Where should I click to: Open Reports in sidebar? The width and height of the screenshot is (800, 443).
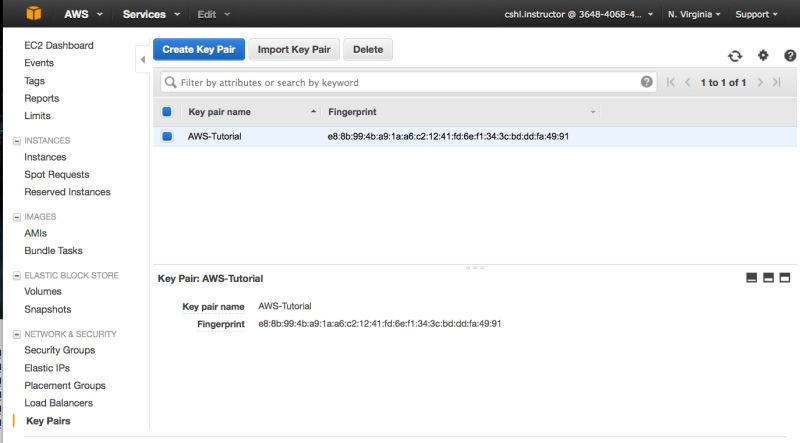tap(41, 98)
